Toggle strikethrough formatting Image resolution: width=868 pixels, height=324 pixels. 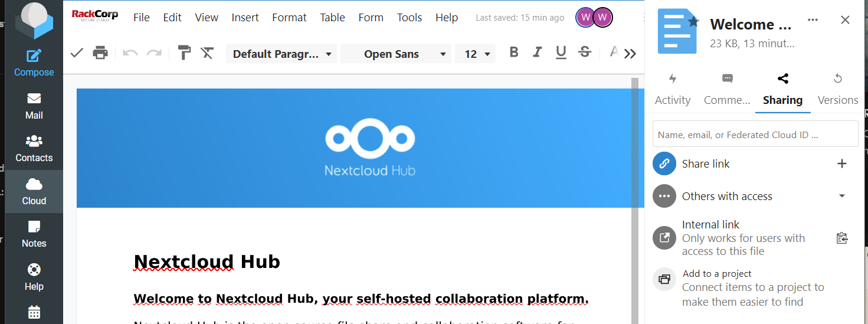(x=585, y=53)
